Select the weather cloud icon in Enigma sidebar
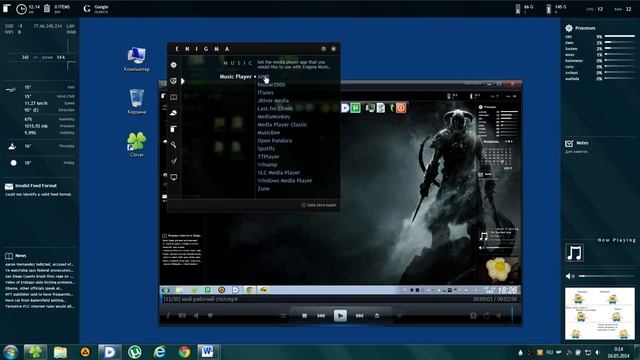Viewport: 640px width, 360px height. (173, 113)
